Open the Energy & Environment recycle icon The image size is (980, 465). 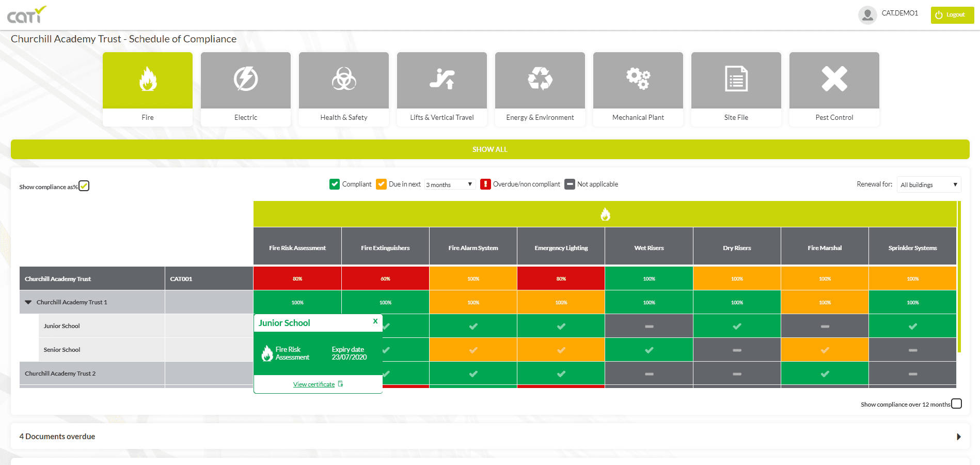[x=540, y=79]
